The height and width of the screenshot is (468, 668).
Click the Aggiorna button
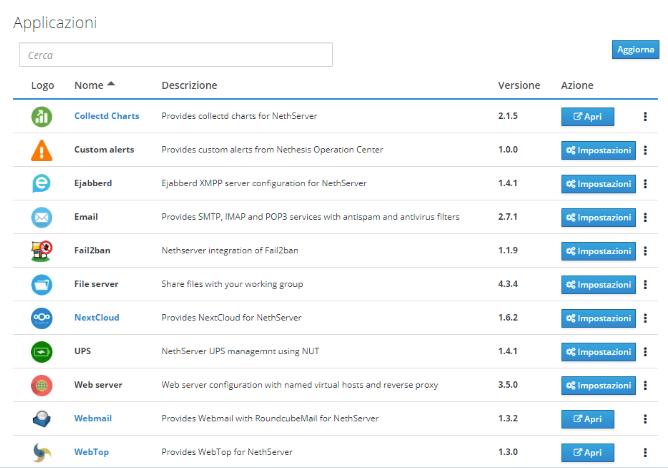pos(635,50)
